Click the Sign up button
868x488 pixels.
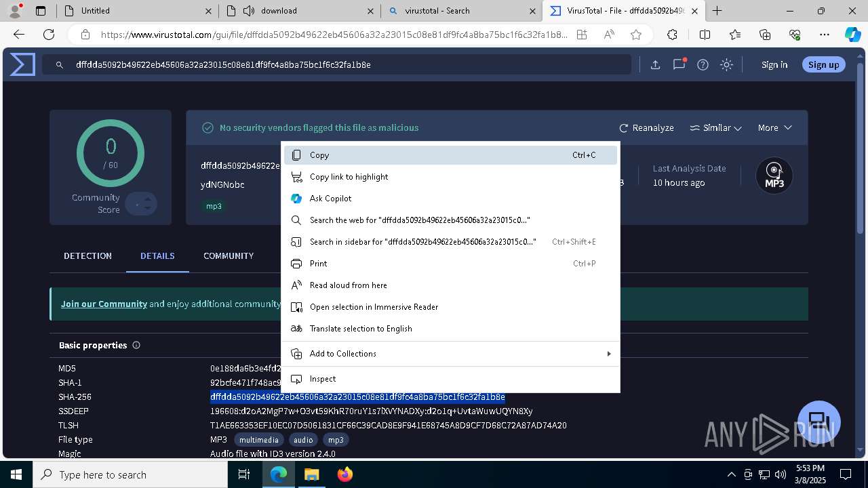[824, 64]
